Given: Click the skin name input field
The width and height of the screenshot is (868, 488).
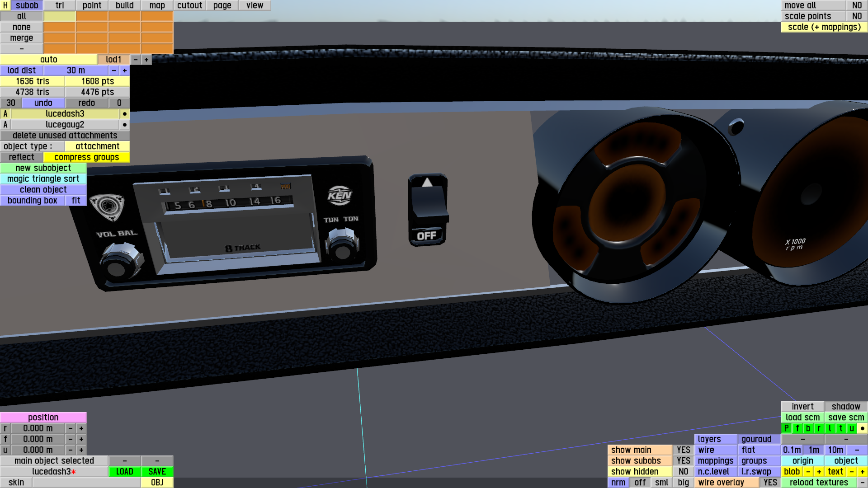Looking at the screenshot, I should (x=86, y=483).
